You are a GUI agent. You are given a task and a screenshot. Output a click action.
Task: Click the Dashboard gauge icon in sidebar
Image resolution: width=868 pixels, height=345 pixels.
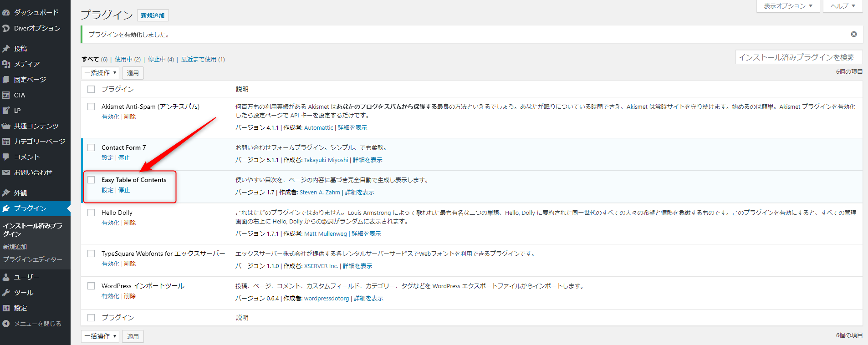[6, 13]
